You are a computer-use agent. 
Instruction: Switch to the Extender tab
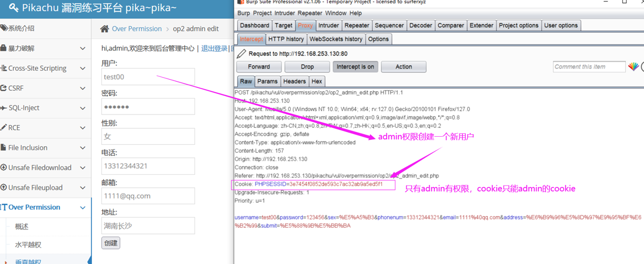click(x=481, y=25)
